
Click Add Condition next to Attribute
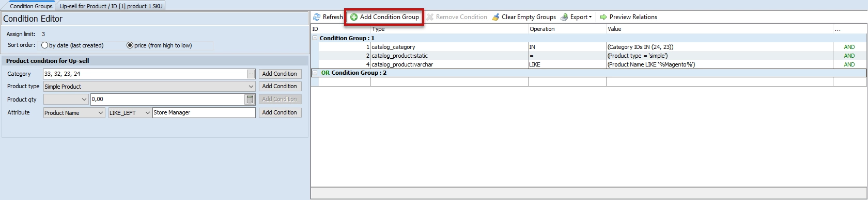pos(280,112)
